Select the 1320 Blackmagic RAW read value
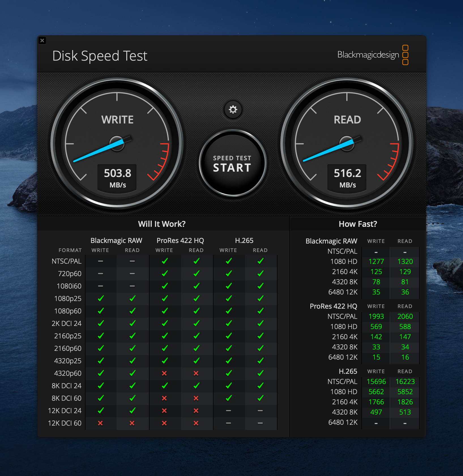The image size is (463, 476). coord(405,261)
